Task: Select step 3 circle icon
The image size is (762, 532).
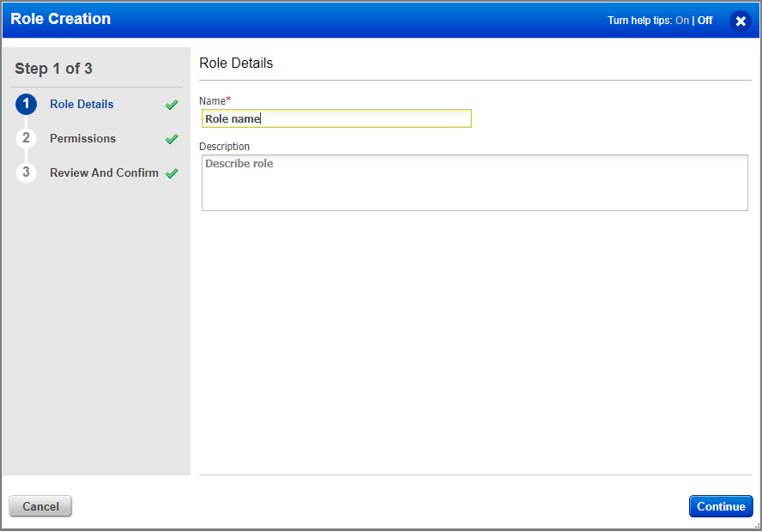Action: [x=27, y=172]
